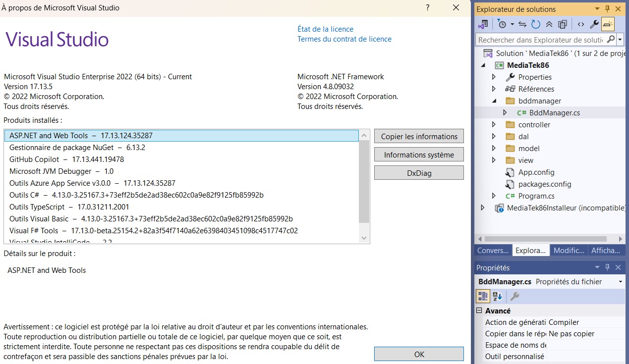Select App.config file
629x364 pixels.
click(536, 172)
